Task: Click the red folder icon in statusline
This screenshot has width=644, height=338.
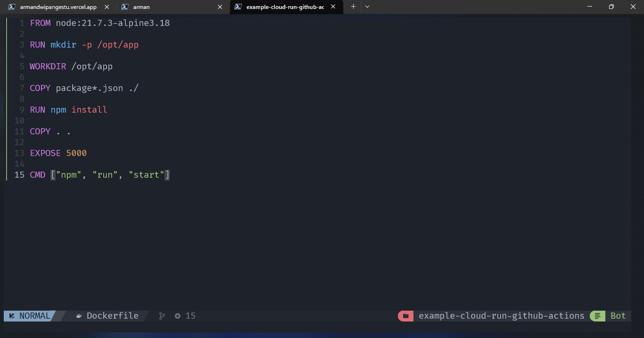Action: click(x=405, y=316)
